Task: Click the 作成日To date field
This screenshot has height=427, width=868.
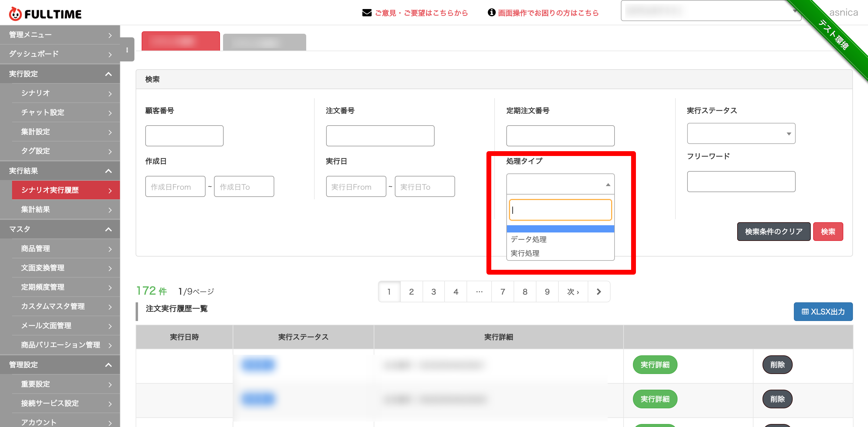Action: click(244, 186)
